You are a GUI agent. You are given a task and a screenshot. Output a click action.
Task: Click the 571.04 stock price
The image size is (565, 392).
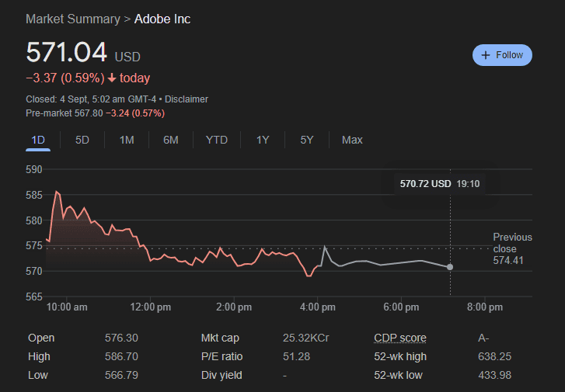pyautogui.click(x=67, y=53)
